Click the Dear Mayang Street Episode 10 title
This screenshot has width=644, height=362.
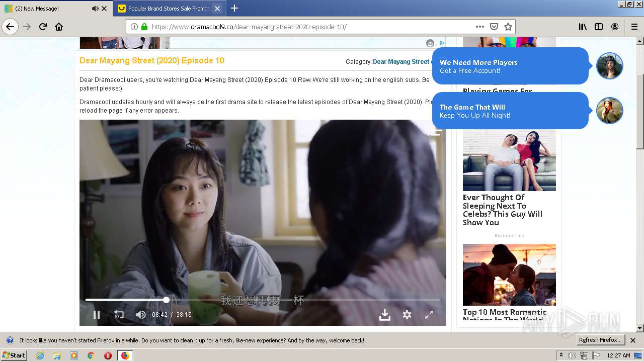(x=152, y=60)
